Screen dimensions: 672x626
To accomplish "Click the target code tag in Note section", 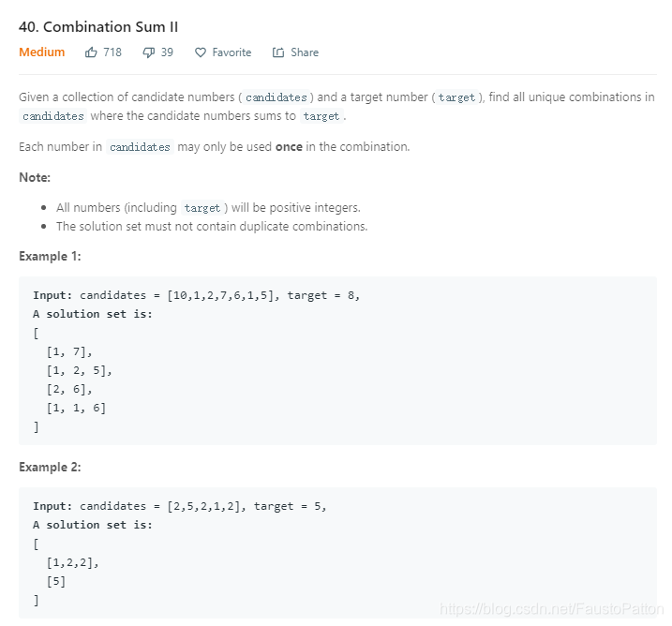I will click(202, 208).
